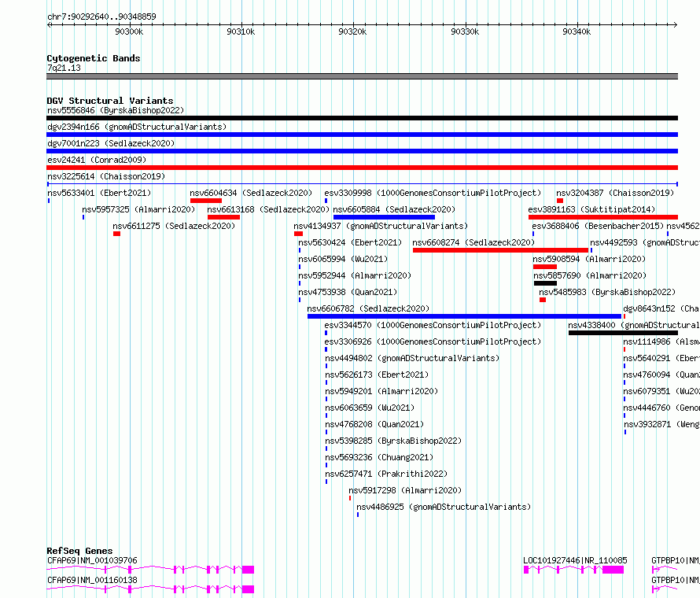The width and height of the screenshot is (700, 598).
Task: Open nsv5485983 (ByrskaBishop2022) label
Action: (607, 292)
